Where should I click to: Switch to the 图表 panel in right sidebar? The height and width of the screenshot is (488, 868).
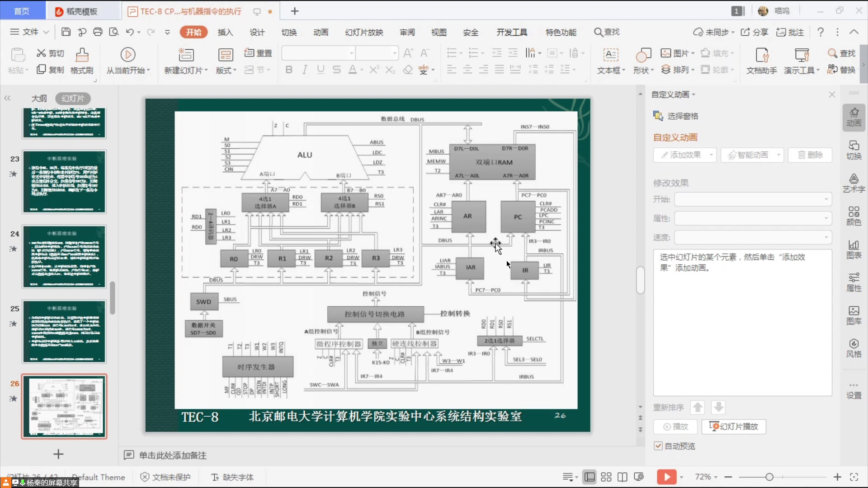[x=854, y=249]
